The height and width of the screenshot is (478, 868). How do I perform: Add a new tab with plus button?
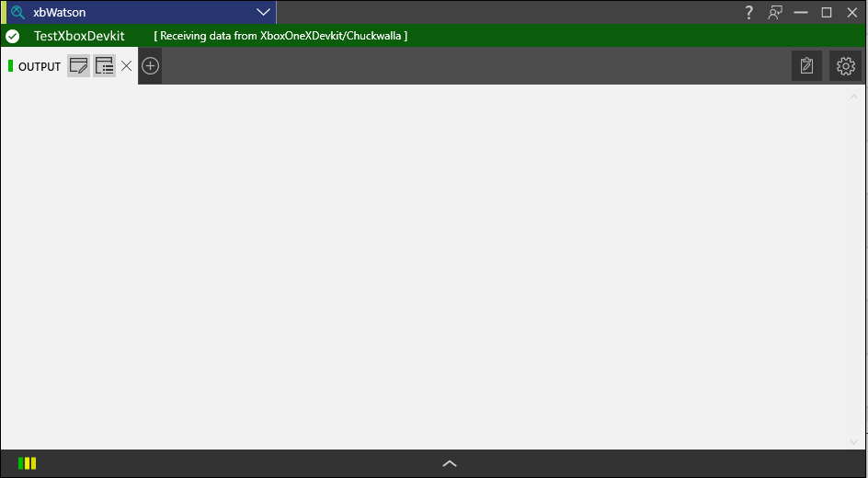pos(150,66)
